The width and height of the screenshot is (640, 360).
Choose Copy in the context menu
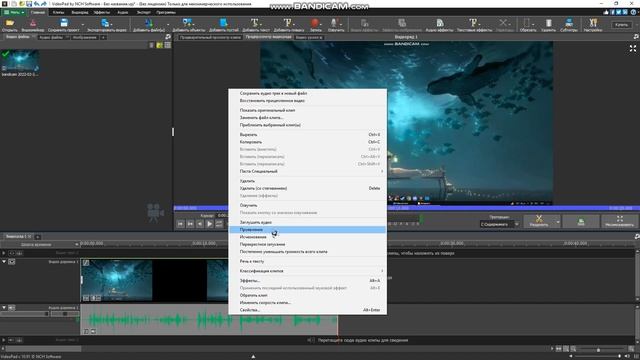tap(308, 142)
